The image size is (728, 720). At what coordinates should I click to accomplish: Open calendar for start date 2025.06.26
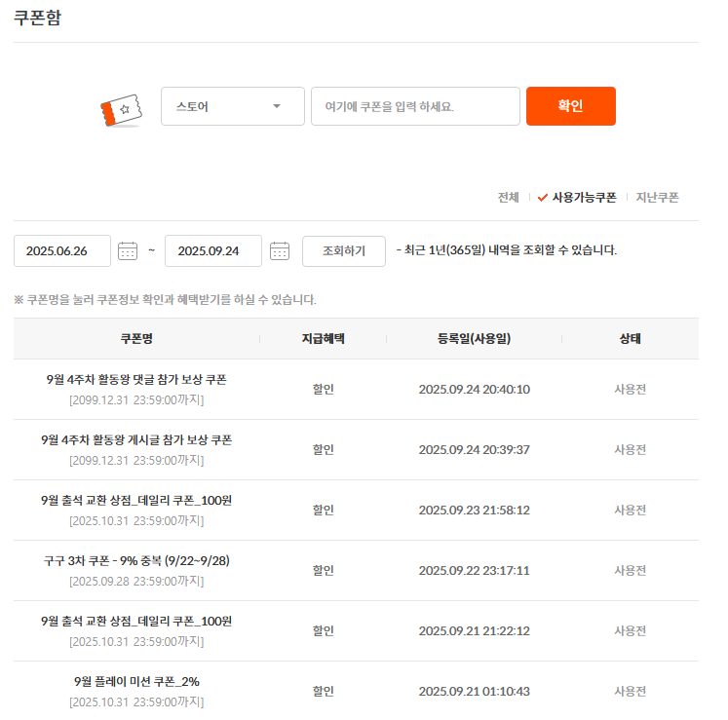[128, 251]
